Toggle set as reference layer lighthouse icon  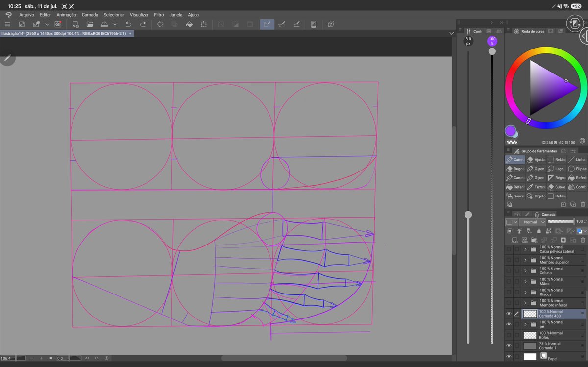point(519,231)
